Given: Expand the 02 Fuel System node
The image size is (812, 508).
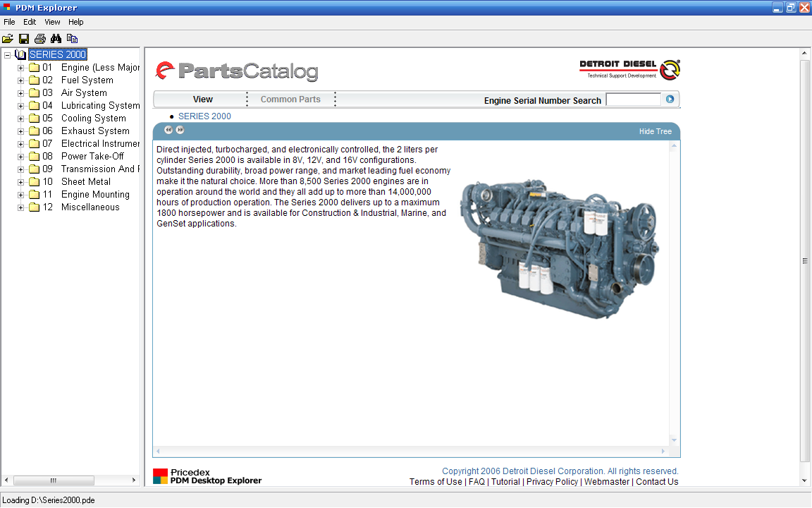Looking at the screenshot, I should point(20,80).
